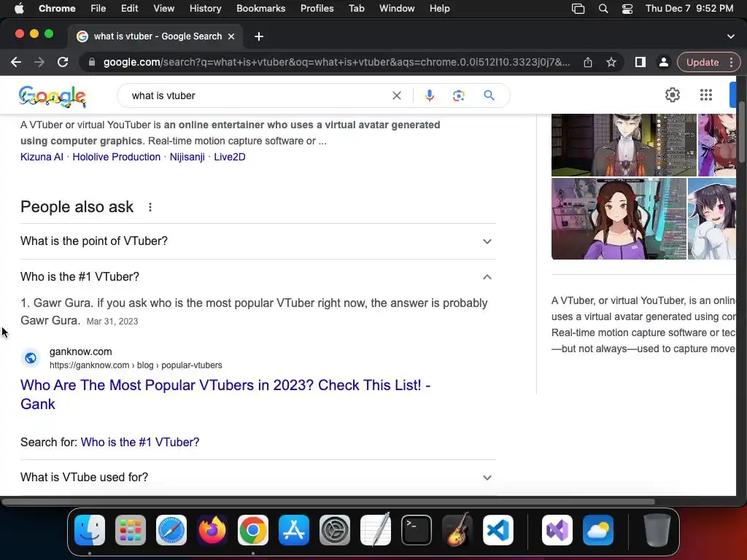Click the ganknow.com site name
Image resolution: width=747 pixels, height=560 pixels.
click(80, 351)
